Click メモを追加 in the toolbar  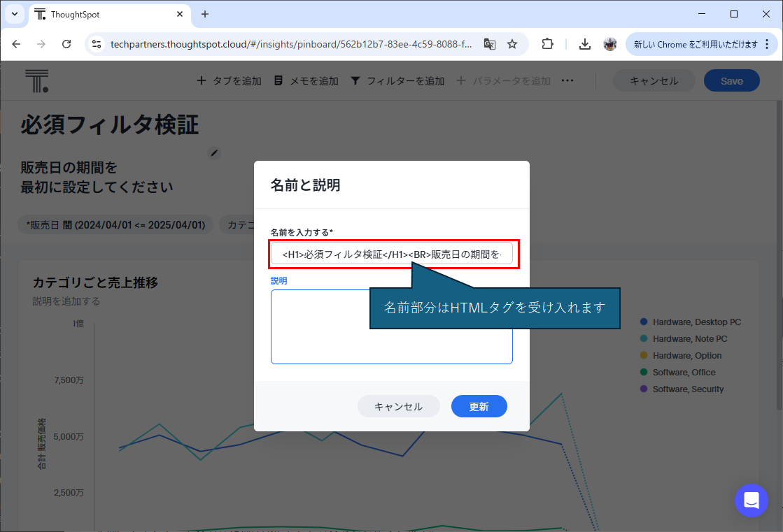coord(306,81)
